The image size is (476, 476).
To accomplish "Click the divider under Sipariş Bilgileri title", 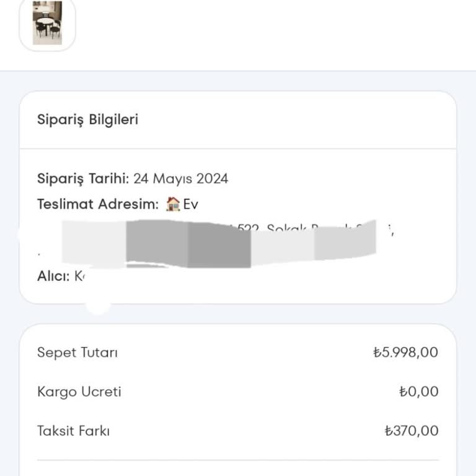I will coord(238,149).
